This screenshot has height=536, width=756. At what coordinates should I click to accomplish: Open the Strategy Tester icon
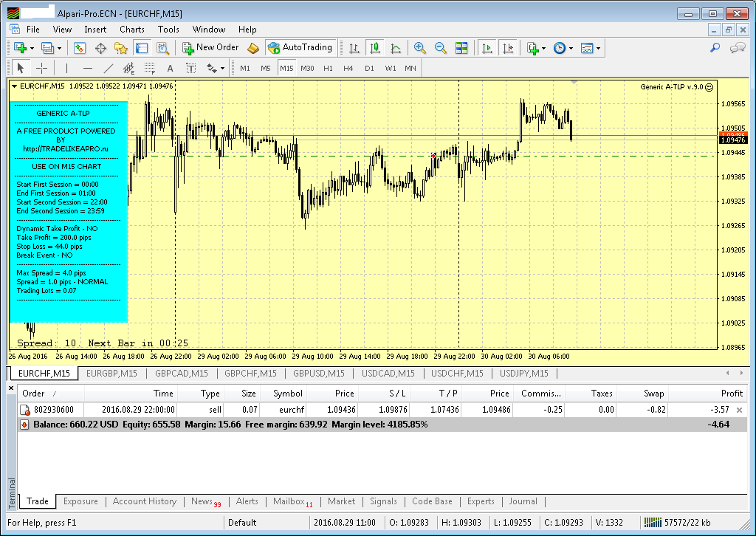[x=162, y=48]
